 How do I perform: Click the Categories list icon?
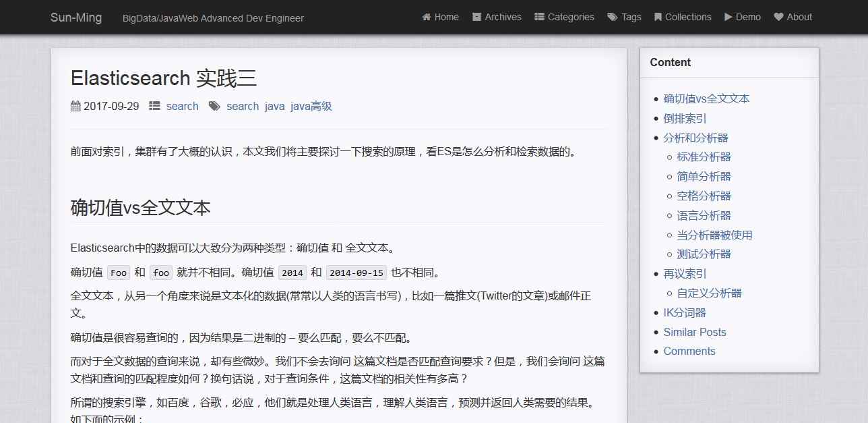tap(539, 17)
